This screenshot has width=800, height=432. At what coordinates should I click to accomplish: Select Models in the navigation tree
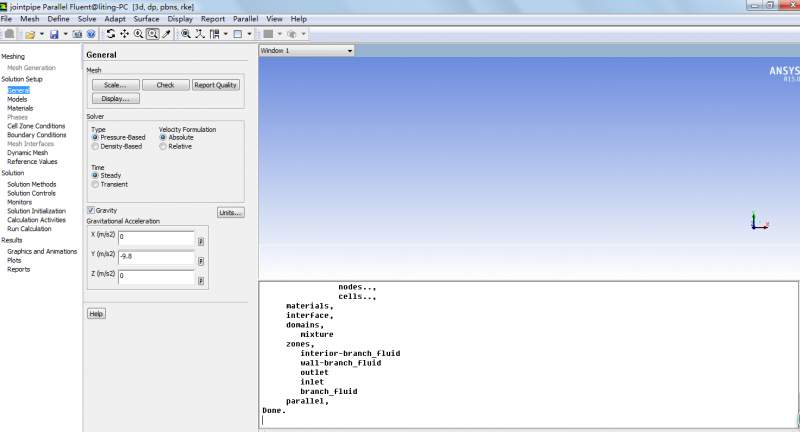tap(17, 99)
